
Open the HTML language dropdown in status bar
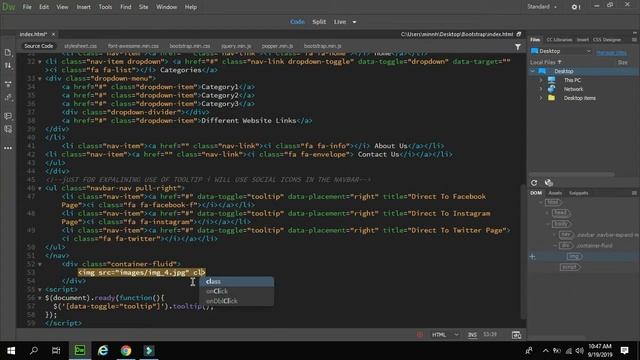445,335
